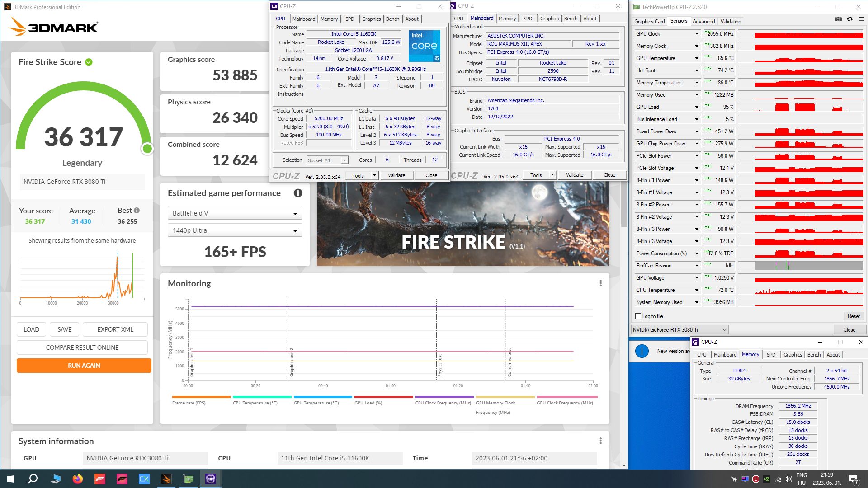The image size is (868, 488).
Task: Open Memory tab in CPU-Z CPU window
Action: coord(329,19)
